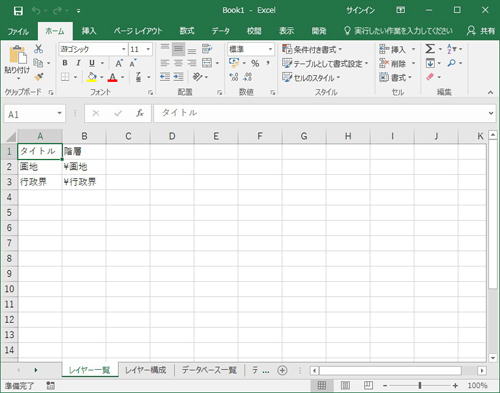
Task: Switch to the 挿入 ribbon tab
Action: click(89, 31)
